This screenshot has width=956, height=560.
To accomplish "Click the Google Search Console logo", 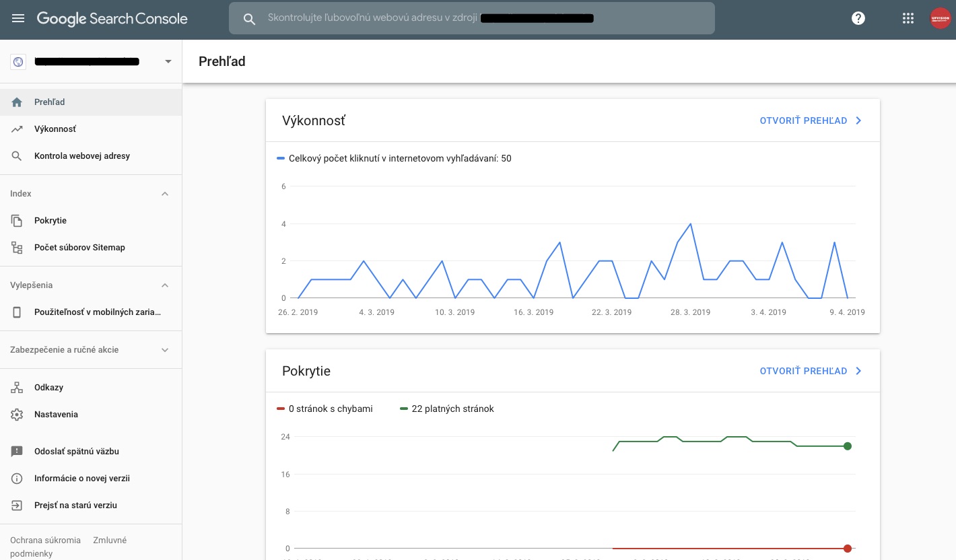I will (112, 19).
